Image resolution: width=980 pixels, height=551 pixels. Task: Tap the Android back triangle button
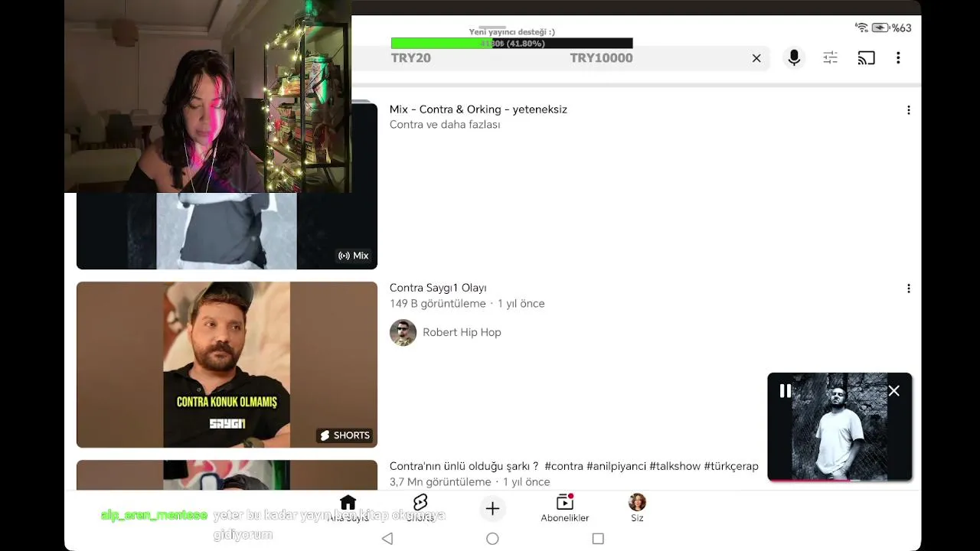click(x=387, y=539)
